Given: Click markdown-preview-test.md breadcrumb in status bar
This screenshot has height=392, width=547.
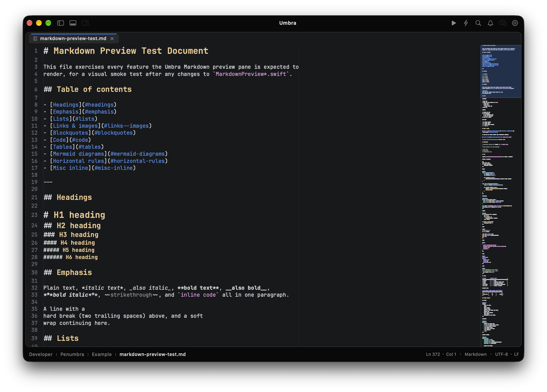Looking at the screenshot, I should [153, 354].
